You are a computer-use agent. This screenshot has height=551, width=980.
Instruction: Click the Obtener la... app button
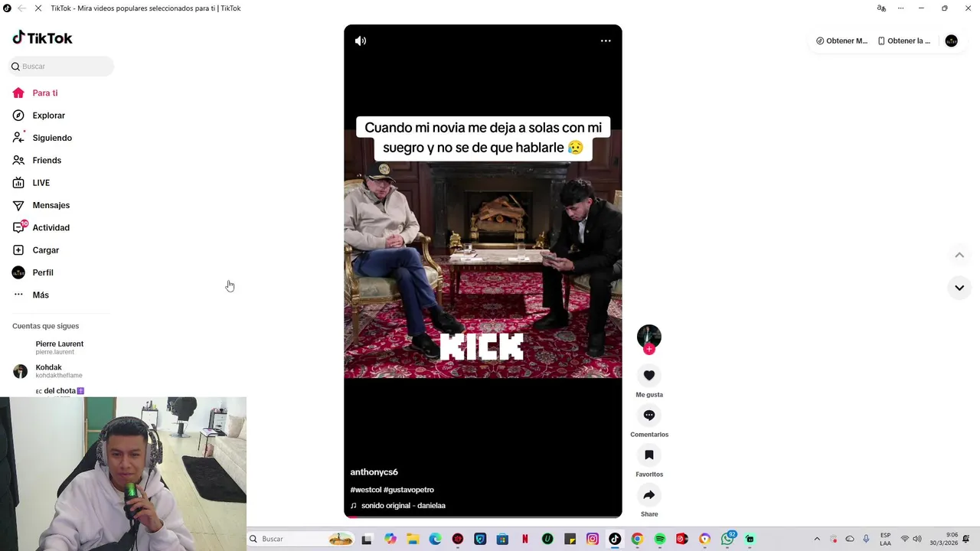click(904, 41)
